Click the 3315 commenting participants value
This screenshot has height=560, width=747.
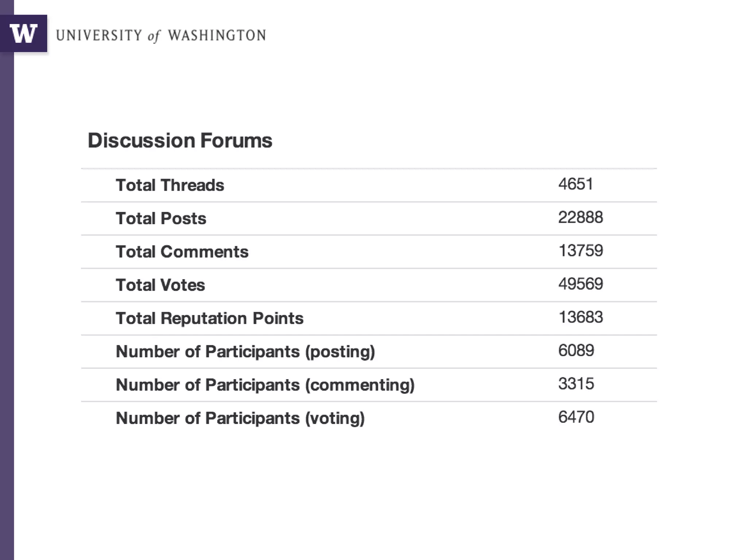coord(576,384)
